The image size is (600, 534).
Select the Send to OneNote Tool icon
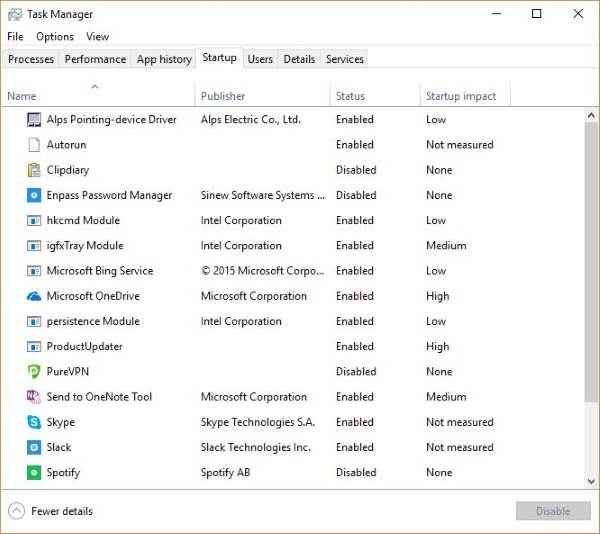pos(34,397)
